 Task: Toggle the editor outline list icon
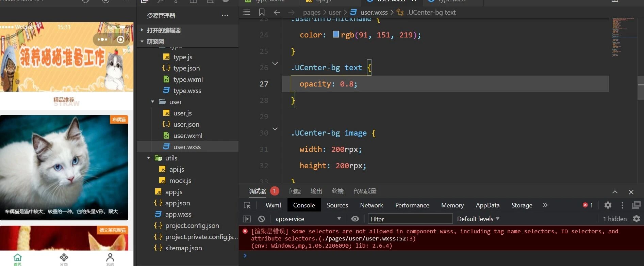tap(247, 12)
